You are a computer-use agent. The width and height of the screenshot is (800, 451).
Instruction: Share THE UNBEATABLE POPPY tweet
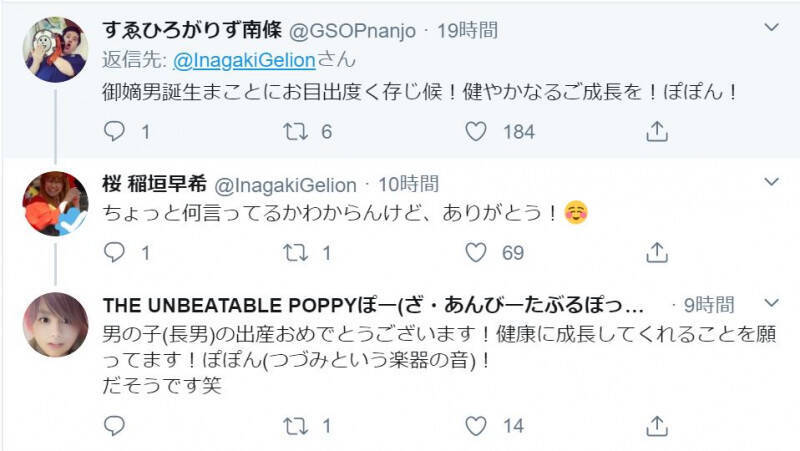coord(657,426)
